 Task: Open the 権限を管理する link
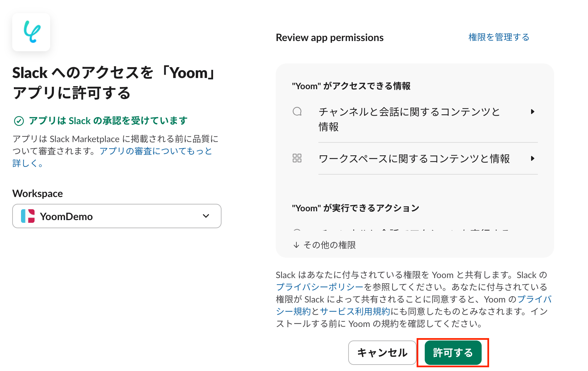coord(499,37)
